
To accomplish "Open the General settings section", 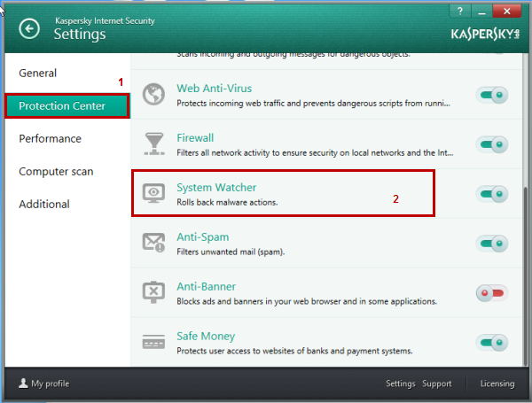I will pyautogui.click(x=37, y=73).
